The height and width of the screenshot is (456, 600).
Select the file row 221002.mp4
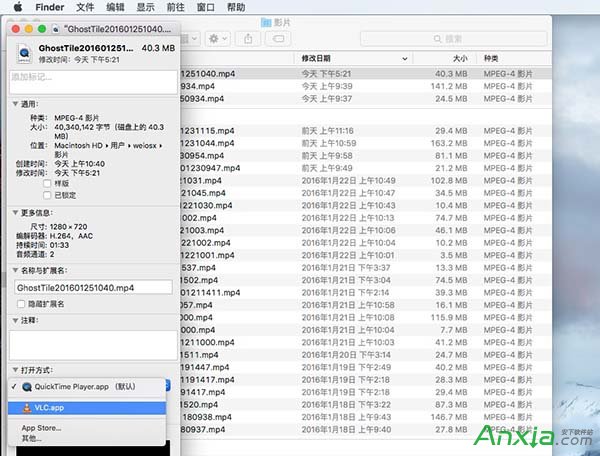coord(366,243)
